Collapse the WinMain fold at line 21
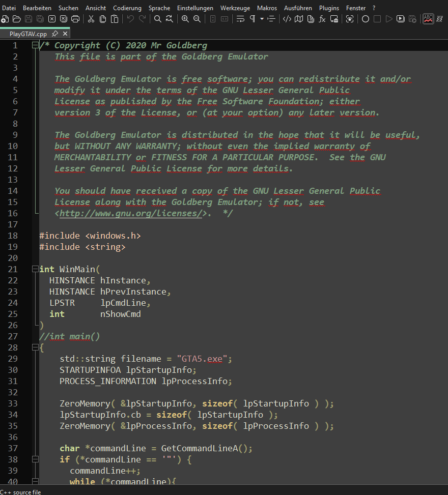The image size is (448, 495). [x=35, y=269]
